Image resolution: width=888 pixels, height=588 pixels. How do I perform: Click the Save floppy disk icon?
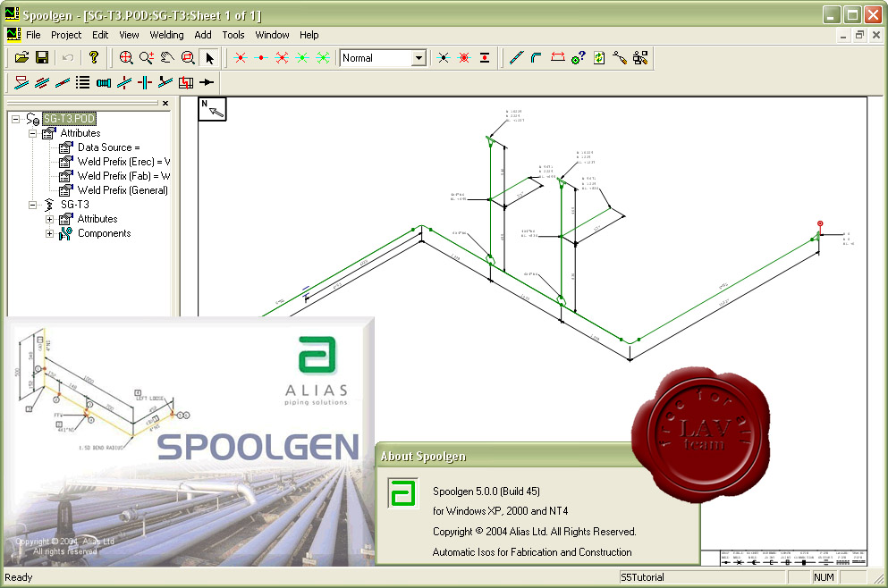(42, 58)
